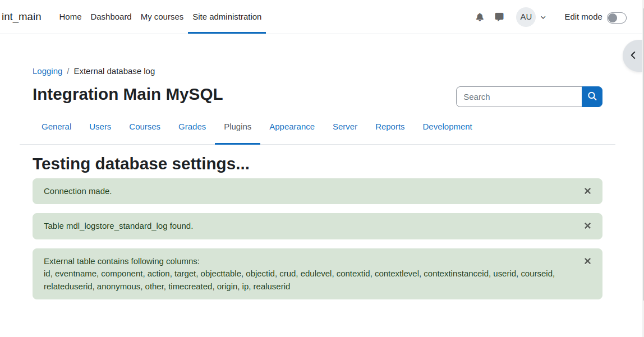Image resolution: width=644 pixels, height=337 pixels.
Task: Dismiss the external table columns alert
Action: 587,261
